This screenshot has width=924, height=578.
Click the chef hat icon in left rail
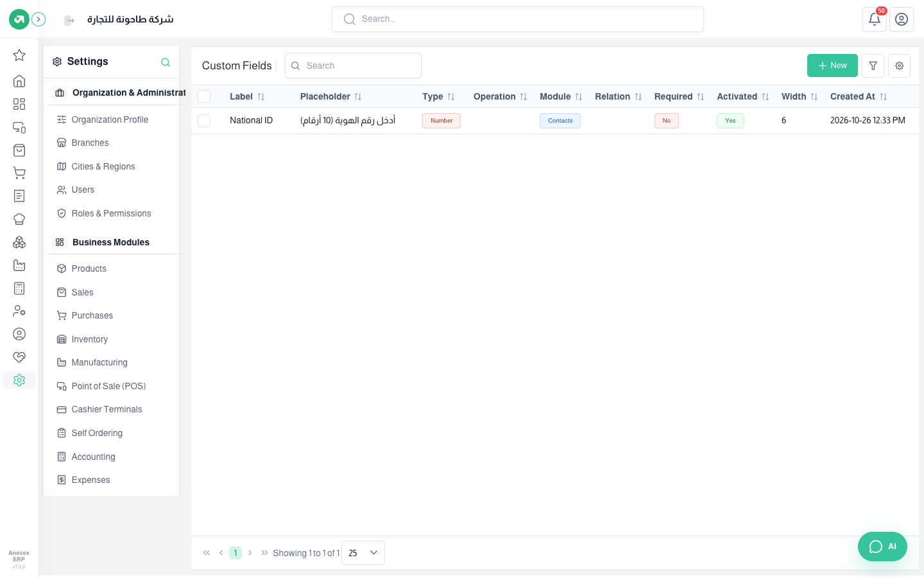pos(19,219)
